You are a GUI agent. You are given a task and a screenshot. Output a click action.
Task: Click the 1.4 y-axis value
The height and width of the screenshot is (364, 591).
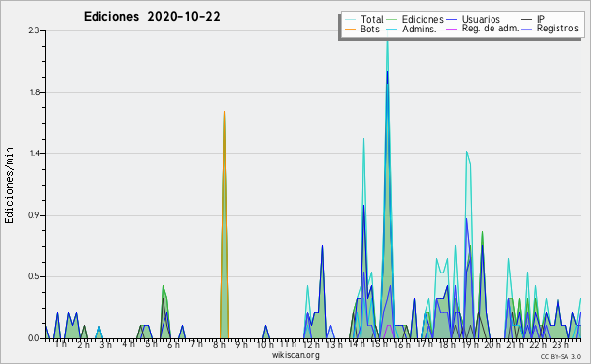(x=33, y=153)
